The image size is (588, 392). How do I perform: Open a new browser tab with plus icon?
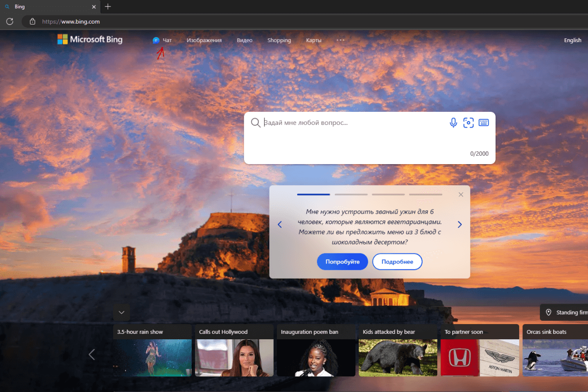pos(108,6)
